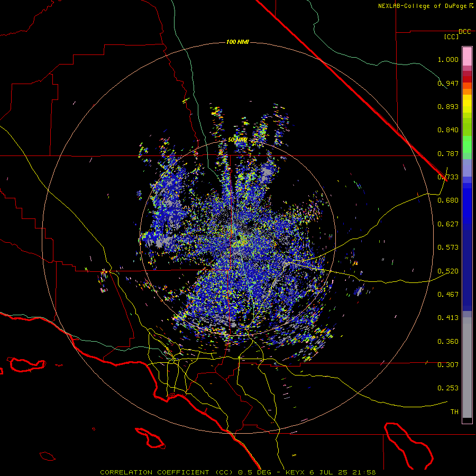This screenshot has height=476, width=476.
Task: Click the [CC] legend header
Action: click(x=452, y=36)
